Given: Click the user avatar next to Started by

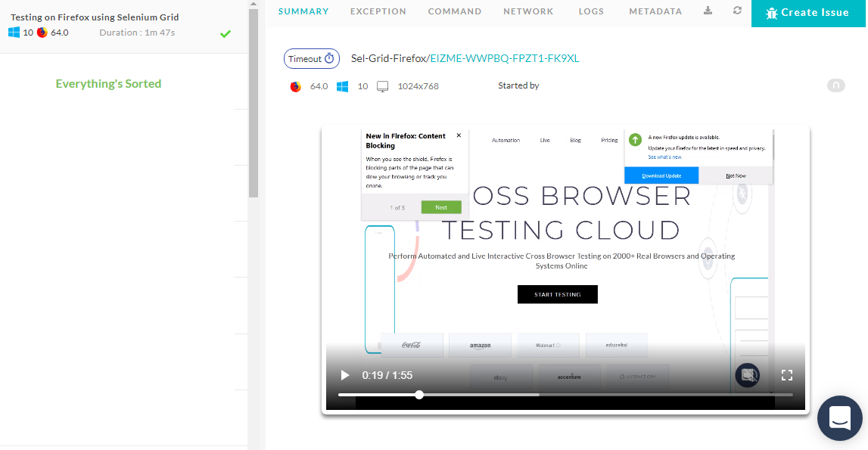Looking at the screenshot, I should coord(836,85).
